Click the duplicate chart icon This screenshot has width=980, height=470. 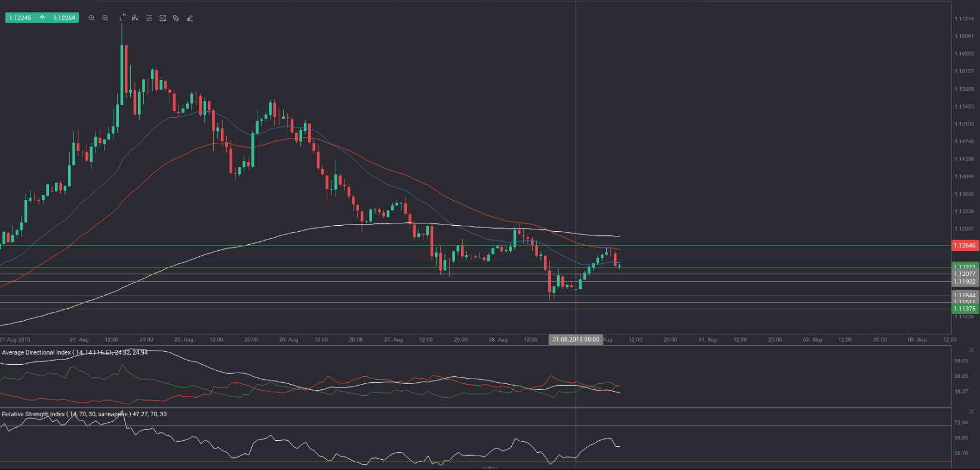[176, 18]
